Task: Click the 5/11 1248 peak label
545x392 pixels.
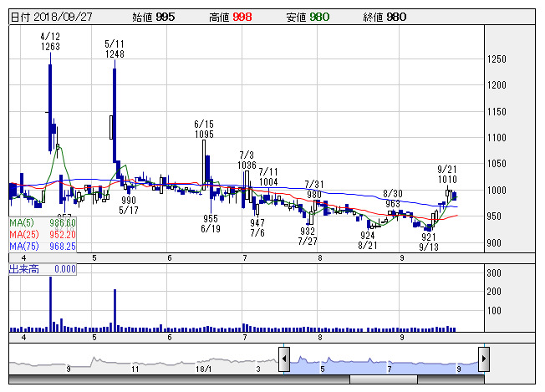Action: [115, 48]
